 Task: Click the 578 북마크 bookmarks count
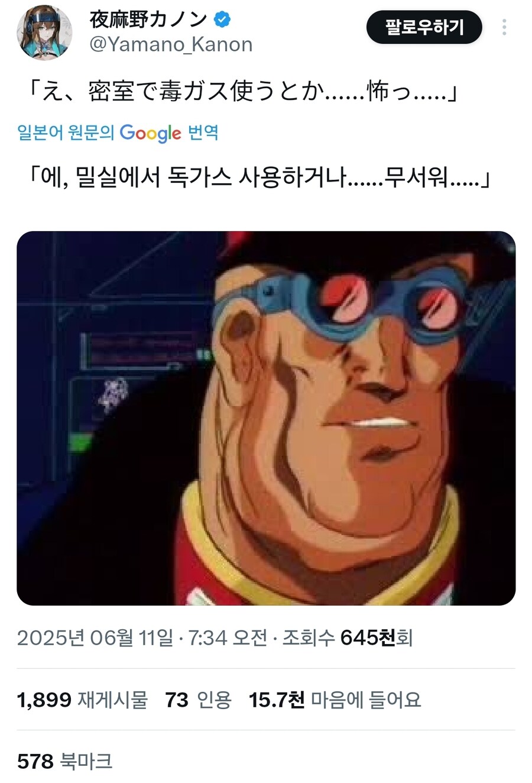64,761
